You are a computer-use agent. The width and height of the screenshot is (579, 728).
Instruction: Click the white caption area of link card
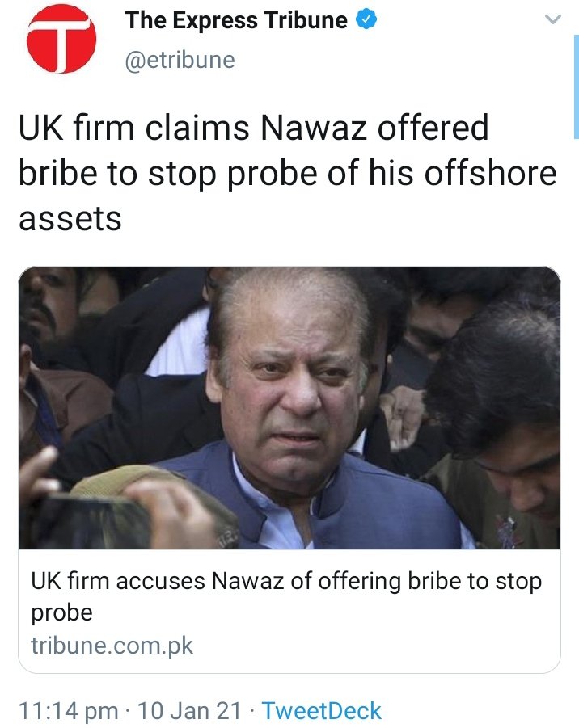[x=289, y=611]
